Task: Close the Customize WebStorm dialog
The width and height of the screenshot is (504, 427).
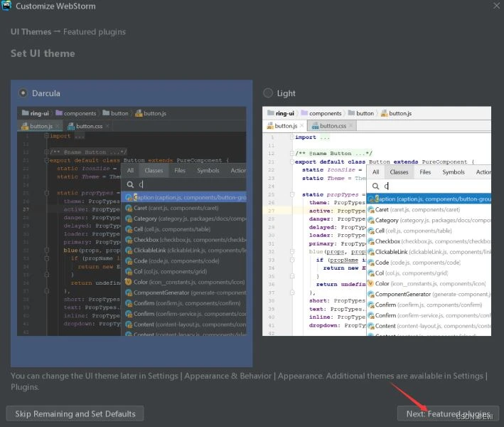Action: tap(497, 6)
